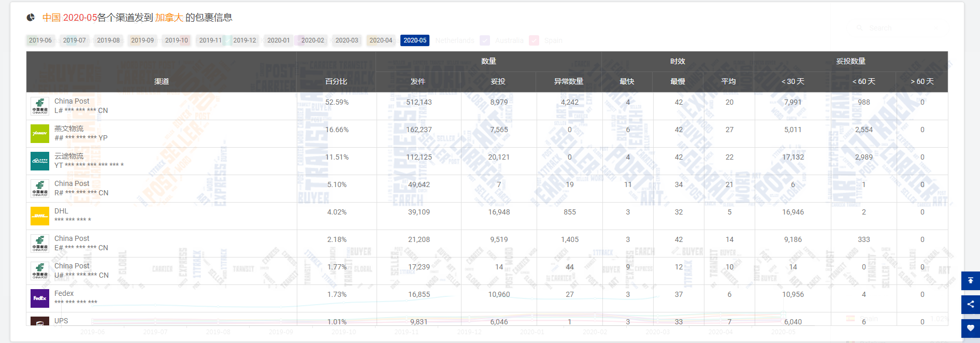
Task: Select the 2019-10 month tab
Action: tap(177, 40)
